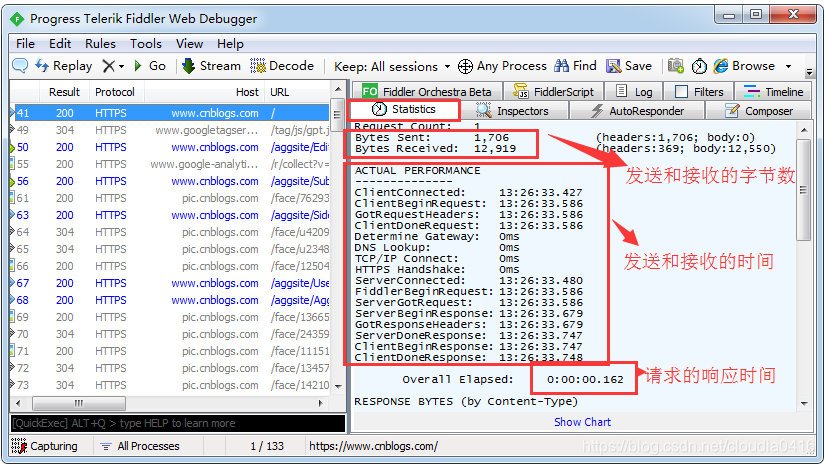Switch to FiddlerScript tab

pyautogui.click(x=554, y=92)
